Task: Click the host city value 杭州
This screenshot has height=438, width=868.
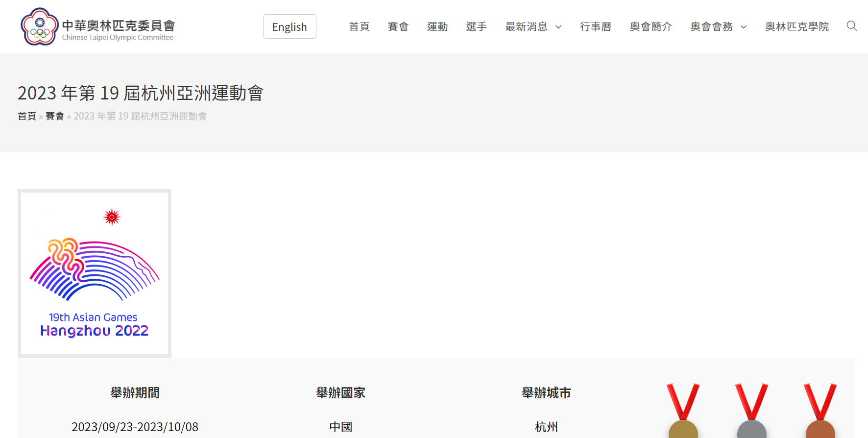Action: point(547,427)
